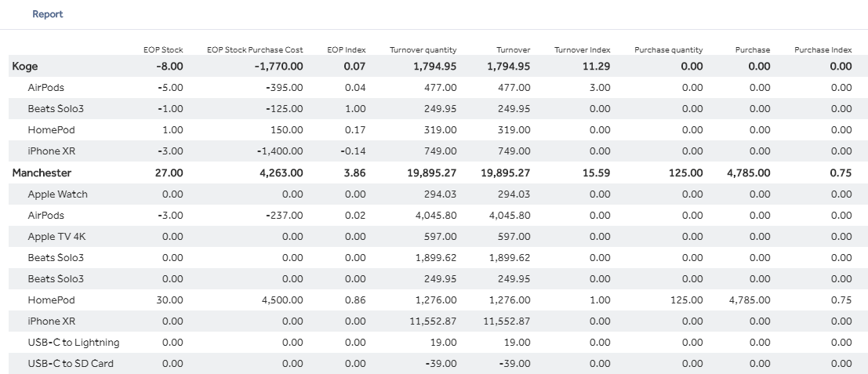Click HomePod's Purchase Index value 0.75
This screenshot has width=868, height=374.
(x=841, y=300)
